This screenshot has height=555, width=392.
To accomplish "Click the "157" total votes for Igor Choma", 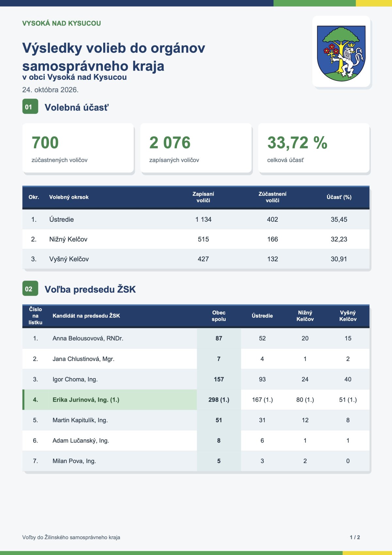I will click(x=219, y=379).
